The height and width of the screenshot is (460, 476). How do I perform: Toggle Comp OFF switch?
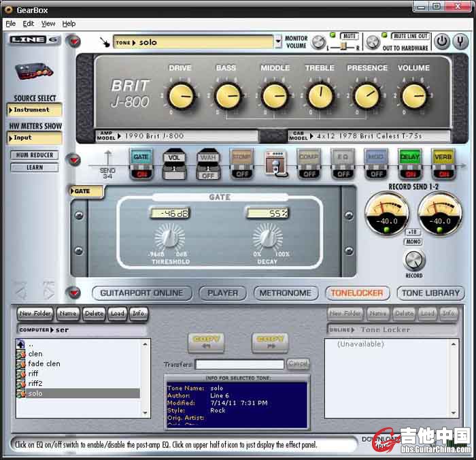click(309, 174)
